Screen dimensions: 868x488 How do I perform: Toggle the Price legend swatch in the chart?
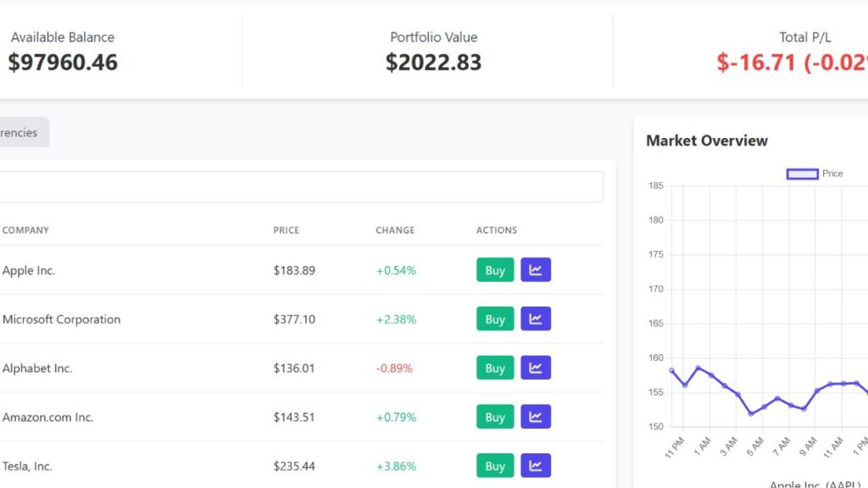pos(802,174)
